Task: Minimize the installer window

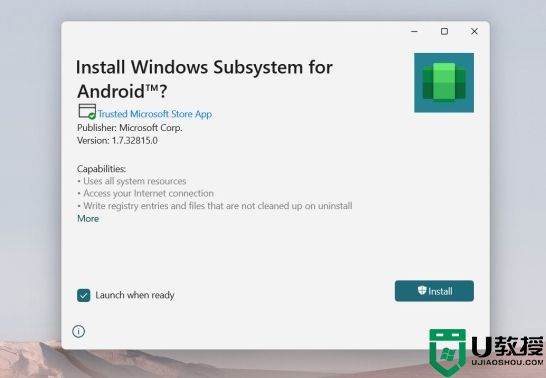Action: pos(414,31)
